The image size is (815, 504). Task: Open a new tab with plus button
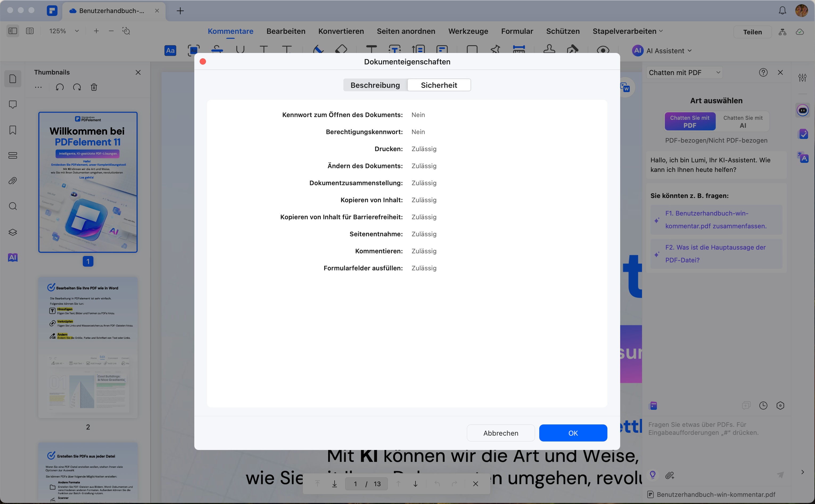180,11
